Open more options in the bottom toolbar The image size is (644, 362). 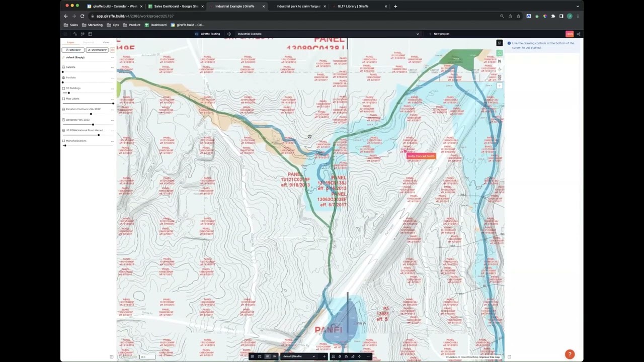[369, 356]
